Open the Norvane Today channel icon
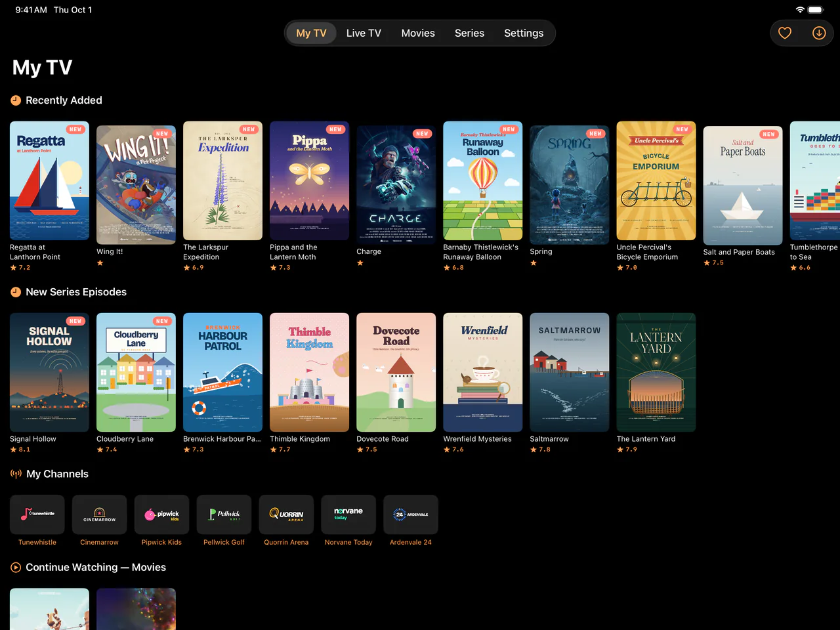Viewport: 840px width, 630px height. 348,514
